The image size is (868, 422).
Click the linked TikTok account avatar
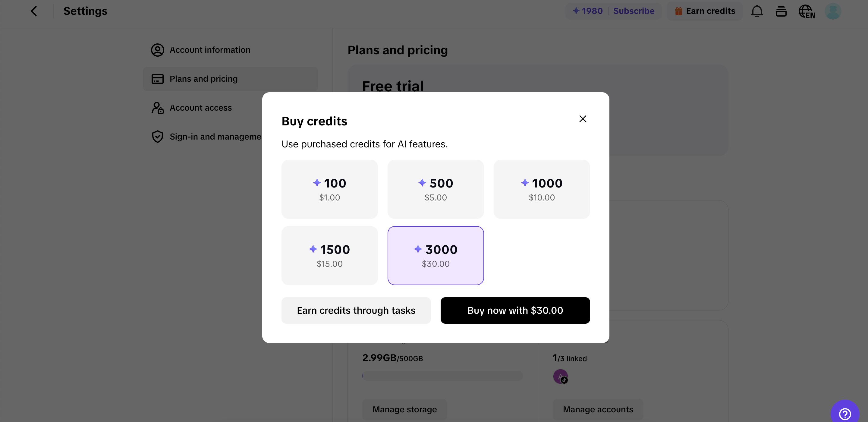click(x=560, y=376)
